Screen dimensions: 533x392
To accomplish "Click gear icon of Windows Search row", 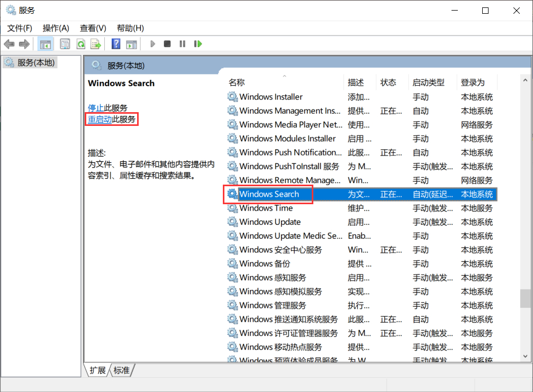I will 232,194.
